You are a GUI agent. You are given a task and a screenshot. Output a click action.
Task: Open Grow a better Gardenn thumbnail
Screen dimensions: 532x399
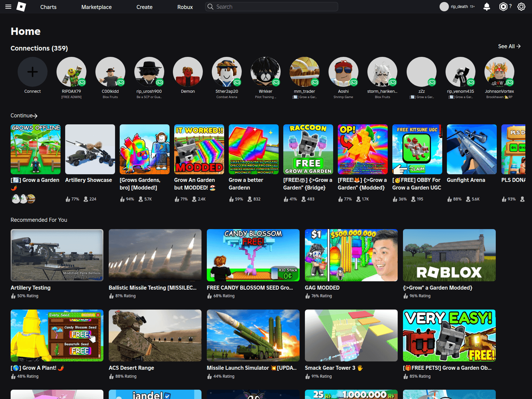[254, 149]
